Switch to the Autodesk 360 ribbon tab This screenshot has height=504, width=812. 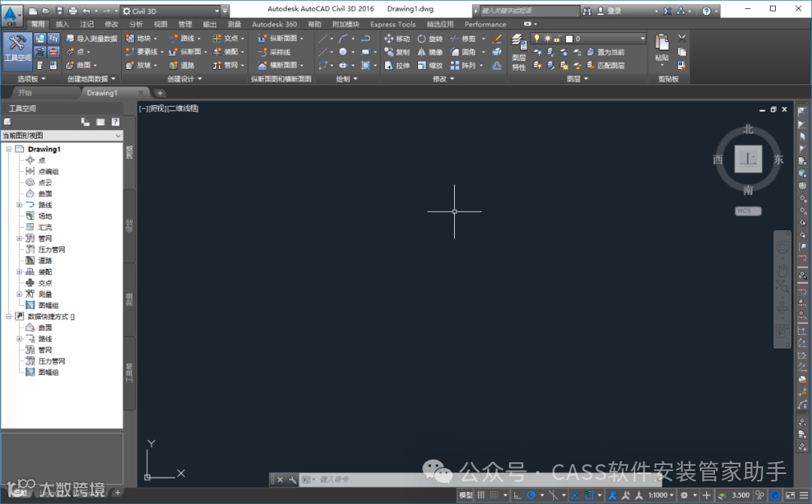point(274,24)
